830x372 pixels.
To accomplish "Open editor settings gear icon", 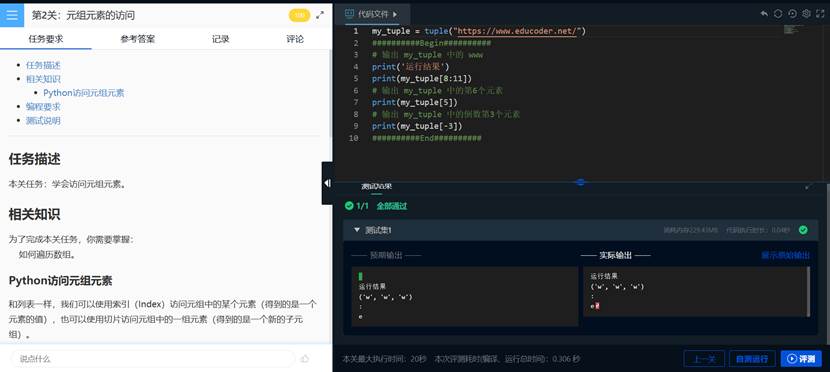I will point(806,14).
